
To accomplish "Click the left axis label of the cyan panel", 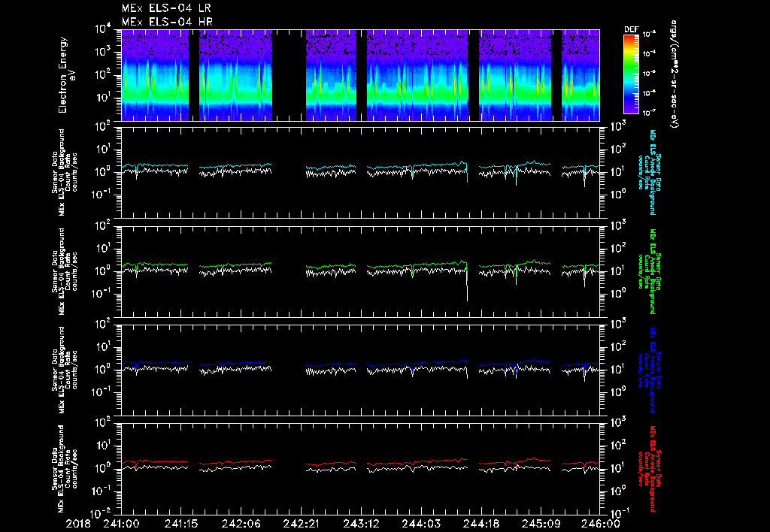I will 65,172.
